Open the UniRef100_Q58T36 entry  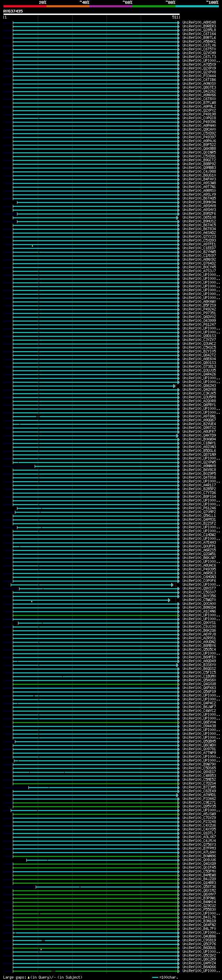(199, 887)
